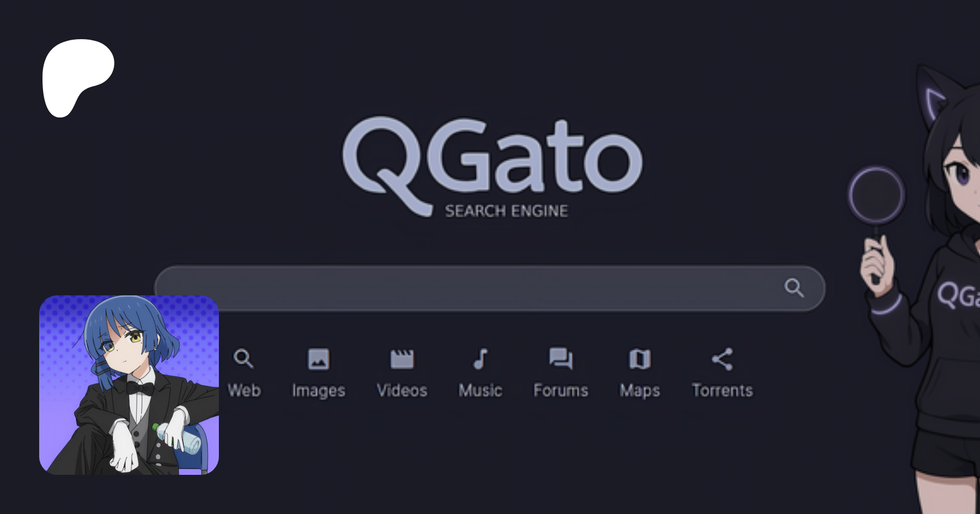Open the Maps folded map icon
Screen dimensions: 980x514
[640, 359]
